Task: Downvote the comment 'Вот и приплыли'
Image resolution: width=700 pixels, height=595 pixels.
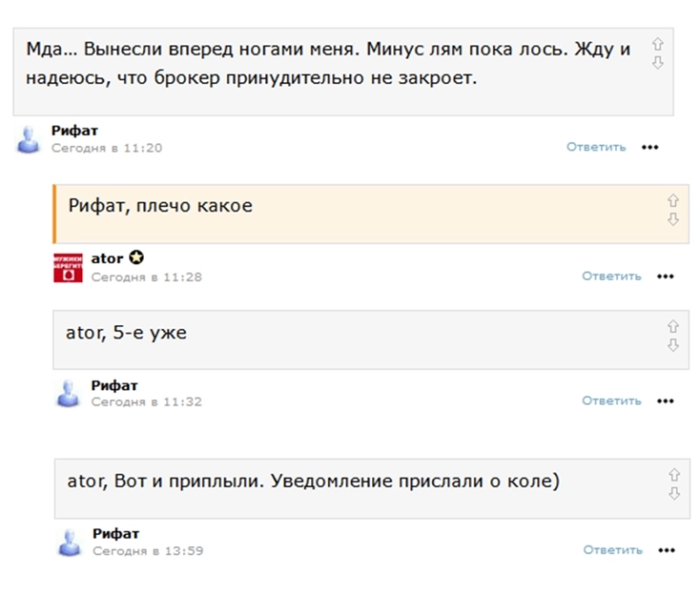Action: click(673, 494)
